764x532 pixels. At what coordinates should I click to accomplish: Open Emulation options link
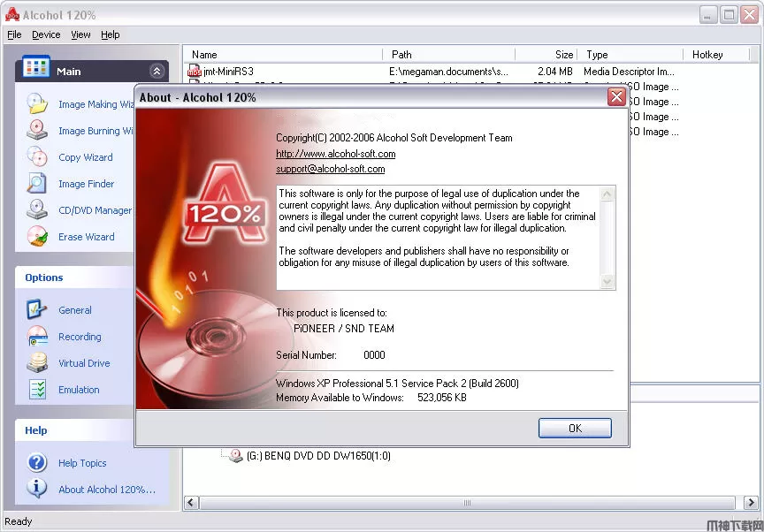(x=79, y=390)
